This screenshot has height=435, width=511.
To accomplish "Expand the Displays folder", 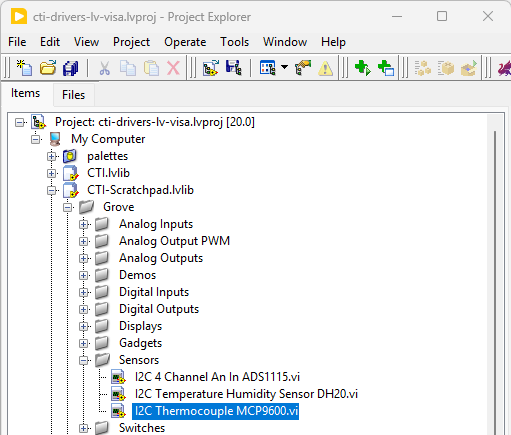I will pyautogui.click(x=84, y=326).
